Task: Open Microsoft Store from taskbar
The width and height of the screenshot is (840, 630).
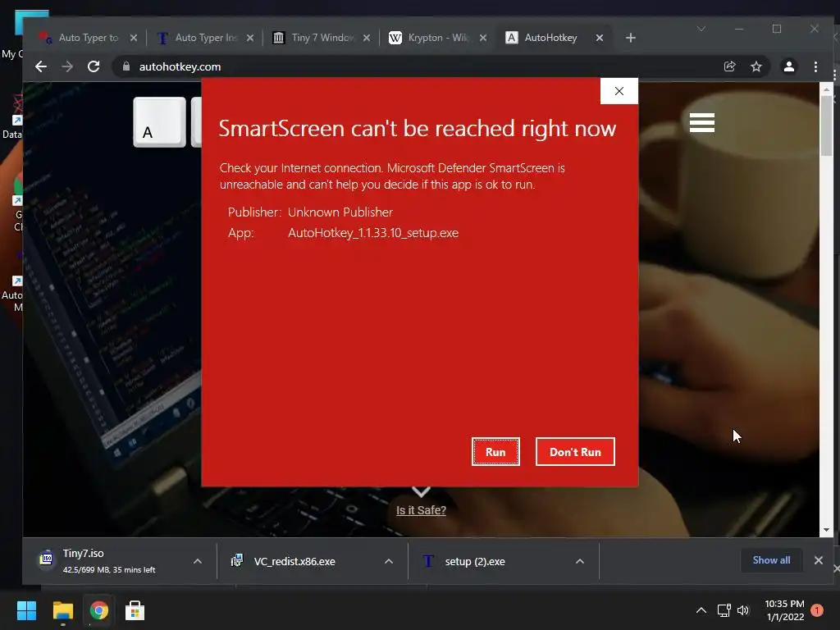Action: click(x=135, y=610)
